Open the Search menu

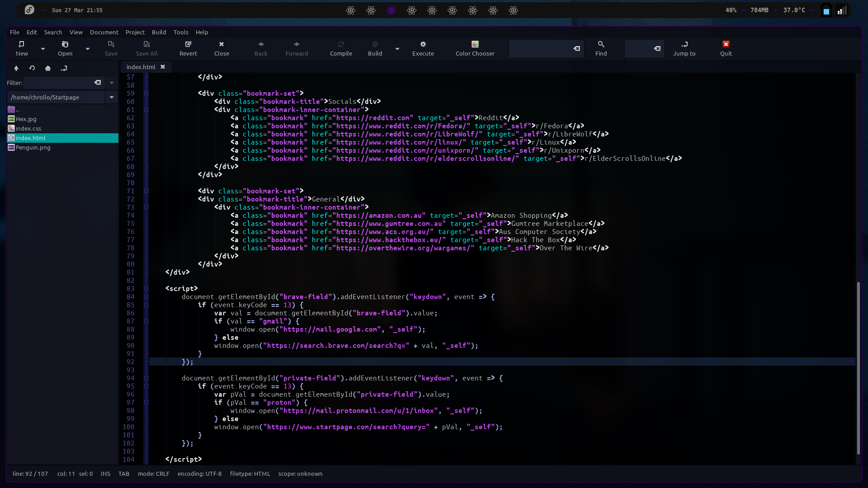tap(53, 32)
